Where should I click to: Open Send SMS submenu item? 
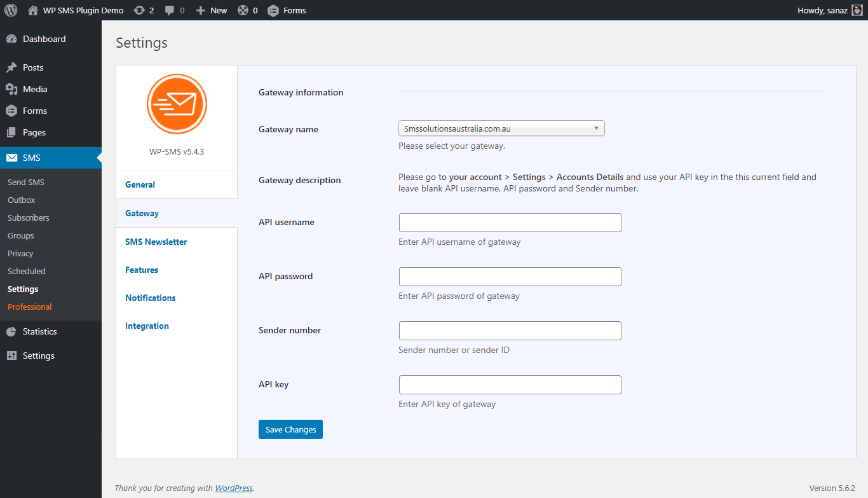(26, 182)
